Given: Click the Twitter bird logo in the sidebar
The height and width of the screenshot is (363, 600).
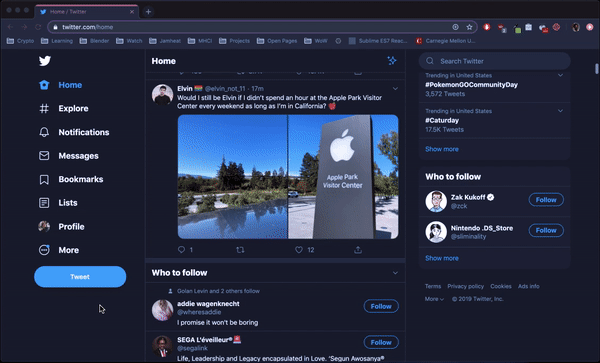Looking at the screenshot, I should (x=45, y=61).
